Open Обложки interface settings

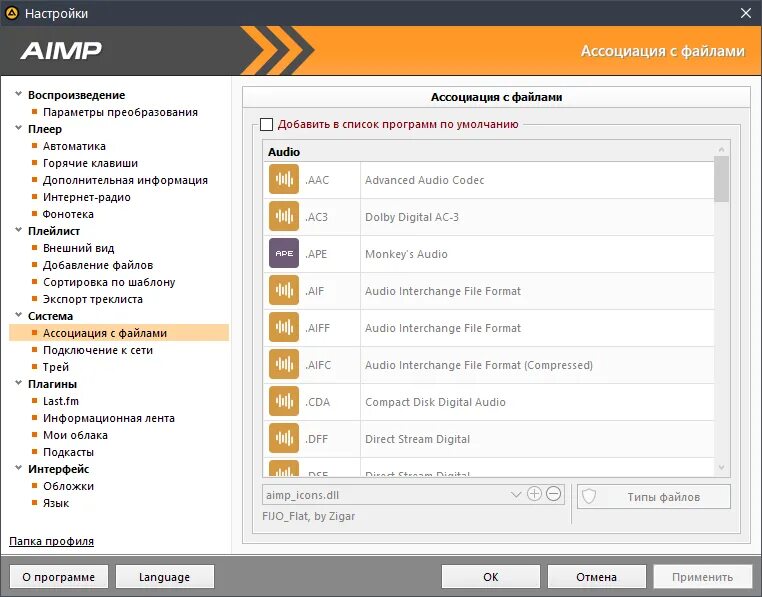(68, 486)
